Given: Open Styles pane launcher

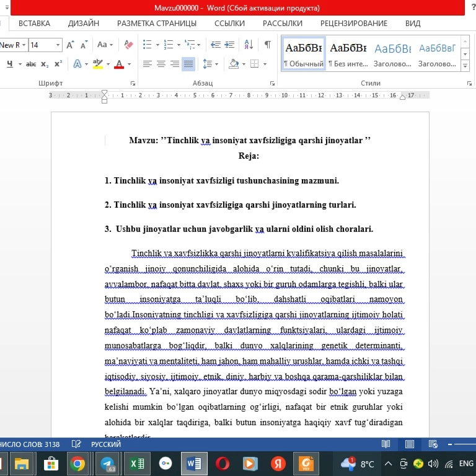Looking at the screenshot, I should pos(469,83).
